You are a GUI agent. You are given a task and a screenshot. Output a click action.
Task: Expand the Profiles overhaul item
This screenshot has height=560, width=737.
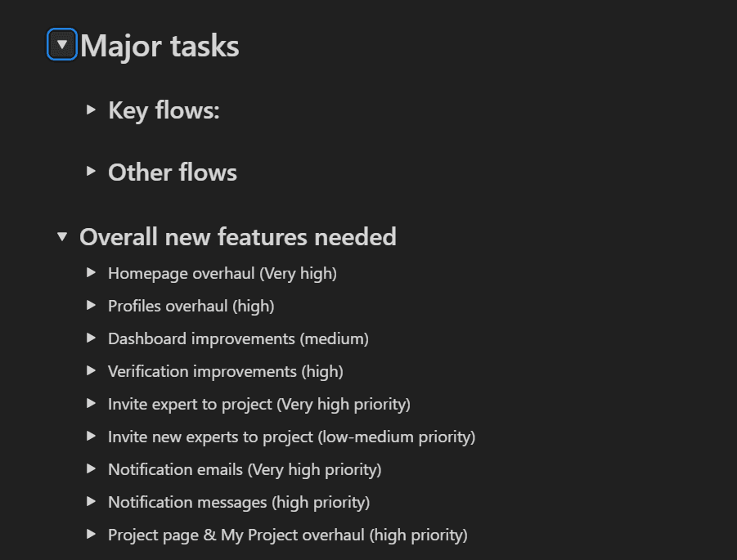(91, 305)
